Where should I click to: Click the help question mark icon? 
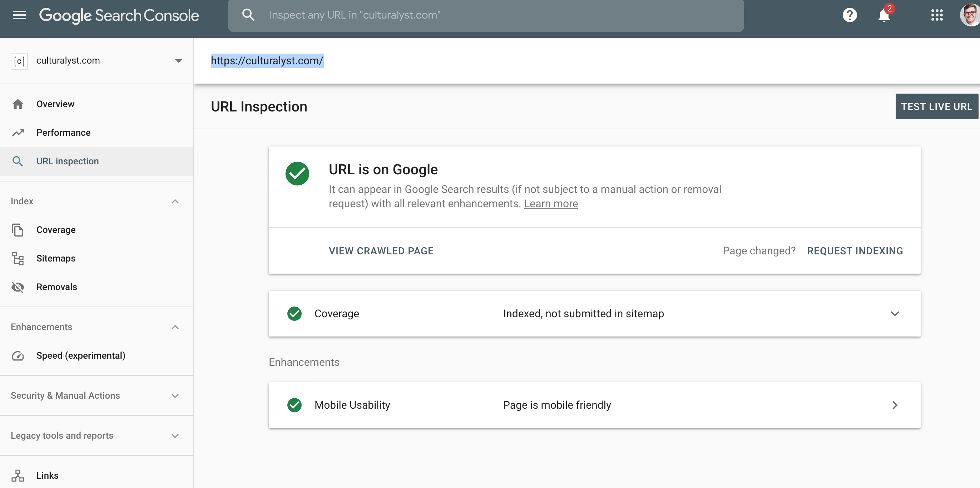coord(850,15)
